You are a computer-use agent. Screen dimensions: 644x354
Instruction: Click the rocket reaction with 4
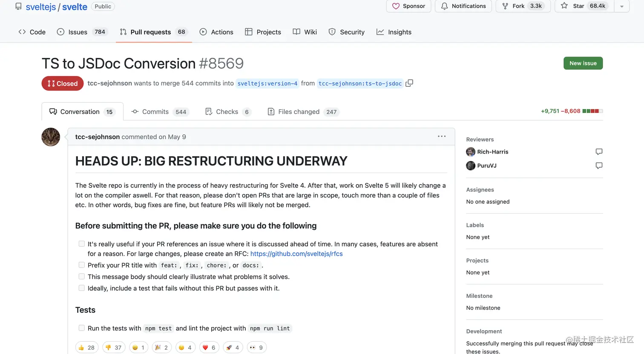point(233,347)
